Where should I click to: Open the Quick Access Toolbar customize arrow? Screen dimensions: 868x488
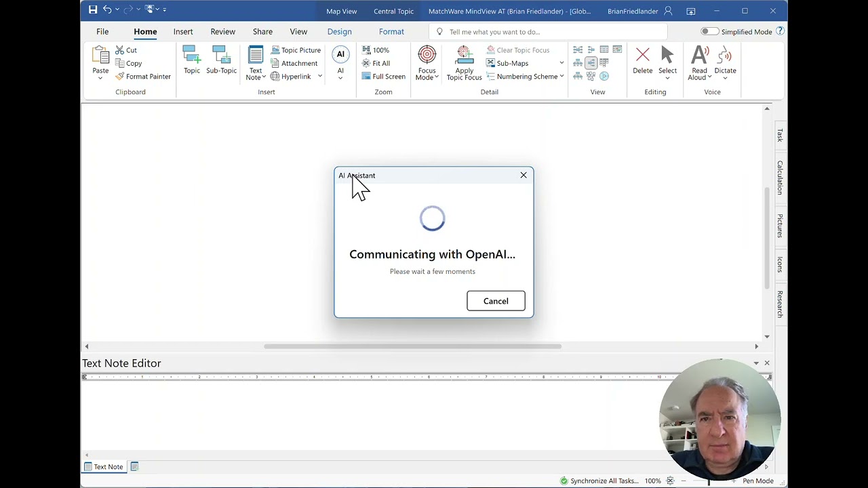(x=164, y=10)
